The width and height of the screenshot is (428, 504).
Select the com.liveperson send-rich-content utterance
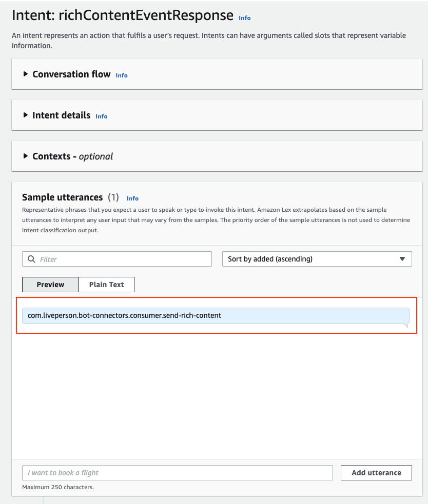[x=216, y=316]
